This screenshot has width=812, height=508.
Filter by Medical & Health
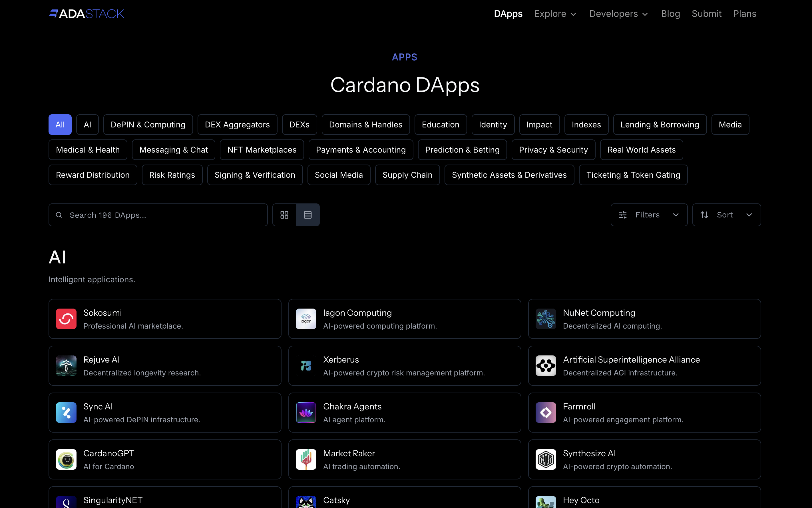click(x=88, y=150)
